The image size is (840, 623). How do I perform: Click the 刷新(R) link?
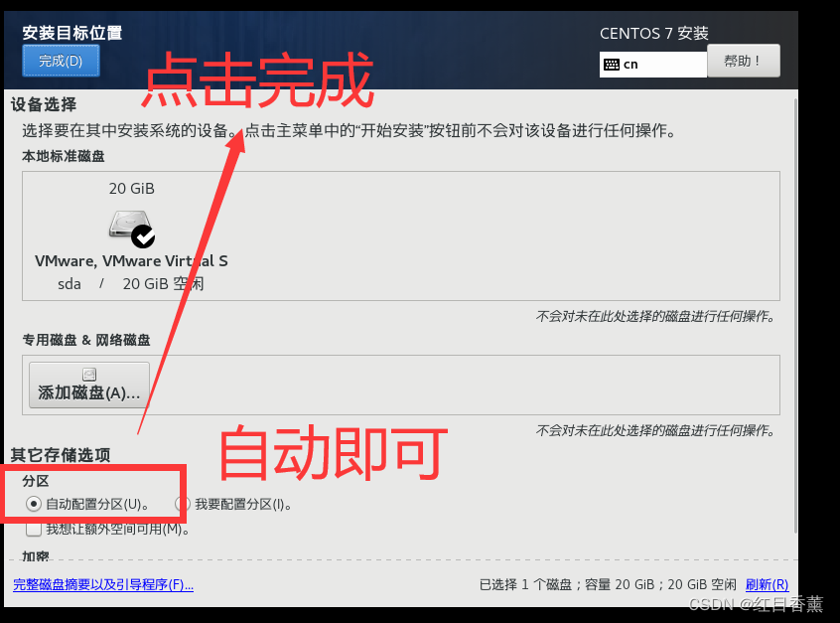(x=767, y=585)
